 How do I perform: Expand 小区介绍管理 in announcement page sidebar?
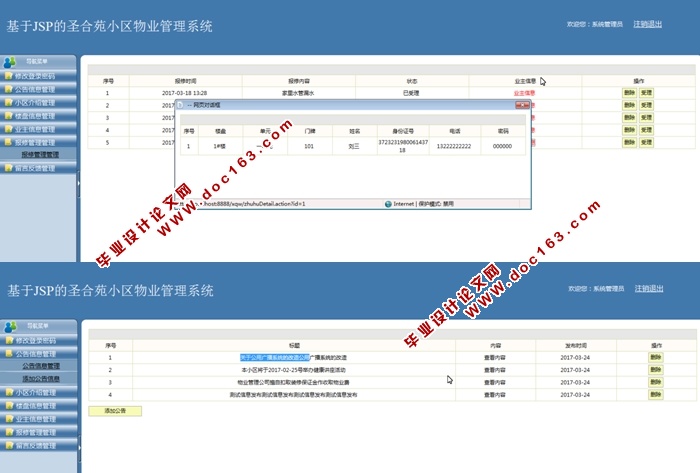tap(38, 393)
